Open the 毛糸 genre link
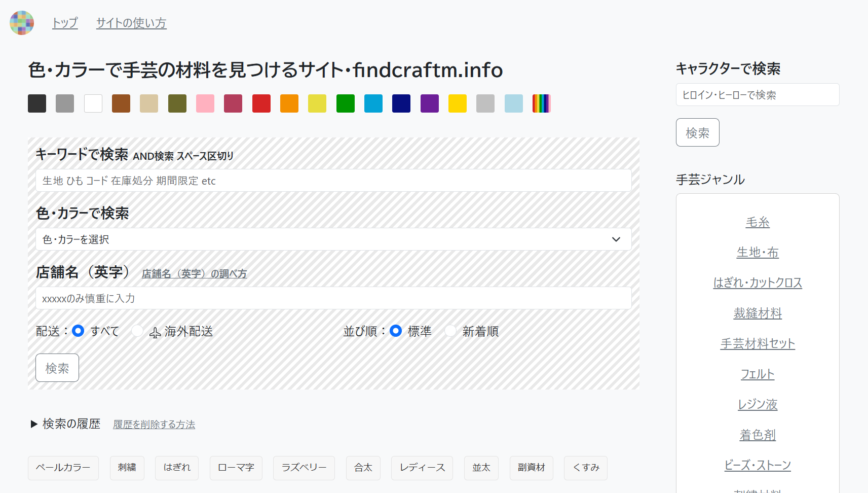This screenshot has height=493, width=868. (758, 222)
